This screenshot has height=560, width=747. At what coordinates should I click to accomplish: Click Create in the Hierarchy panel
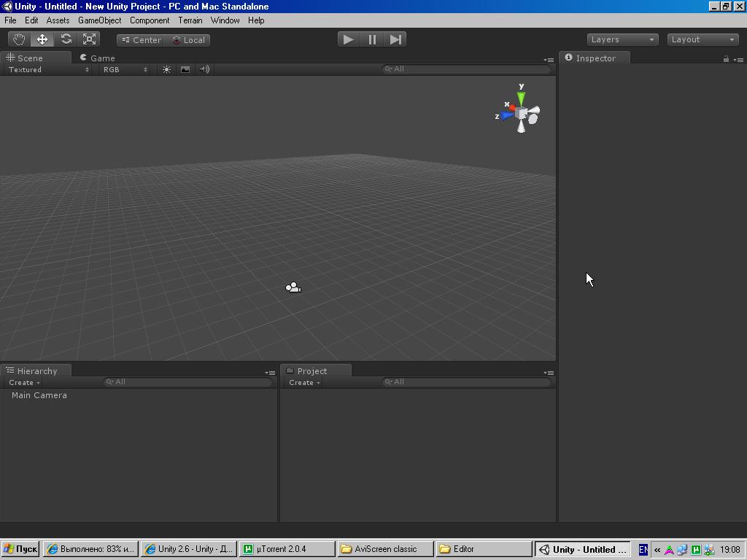[24, 382]
